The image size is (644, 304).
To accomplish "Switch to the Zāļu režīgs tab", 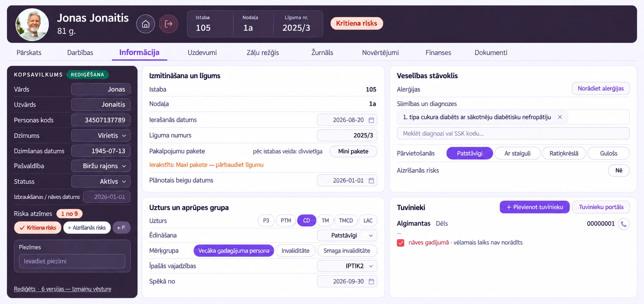I will (263, 53).
